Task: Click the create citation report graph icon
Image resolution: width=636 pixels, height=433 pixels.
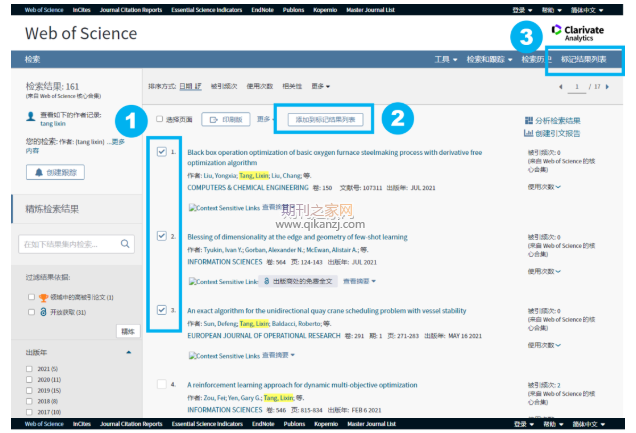Action: [x=529, y=133]
